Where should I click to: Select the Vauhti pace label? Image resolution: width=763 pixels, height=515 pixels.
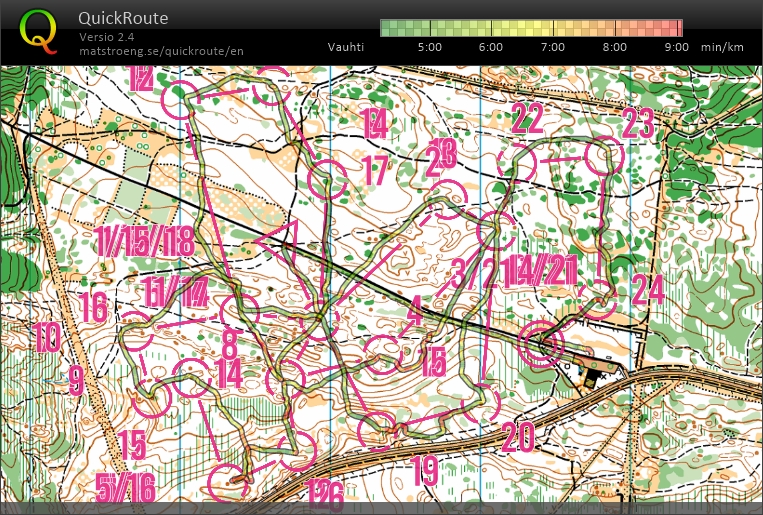click(x=346, y=47)
